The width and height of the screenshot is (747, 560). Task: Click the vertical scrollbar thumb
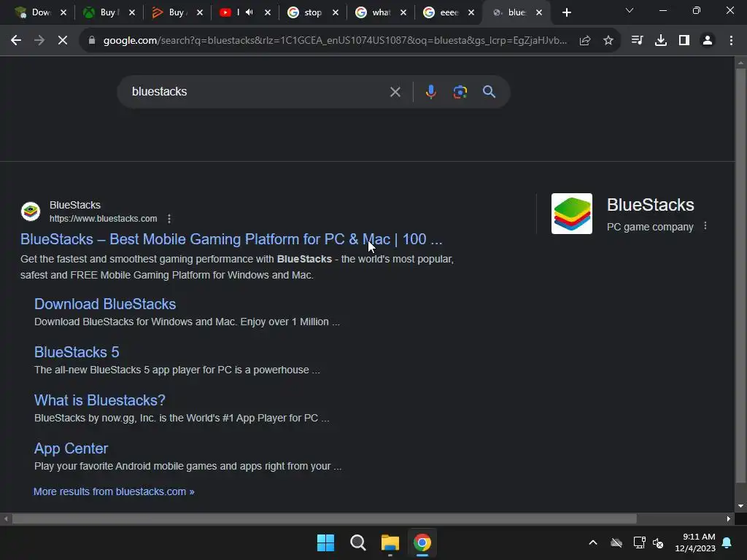pyautogui.click(x=740, y=275)
